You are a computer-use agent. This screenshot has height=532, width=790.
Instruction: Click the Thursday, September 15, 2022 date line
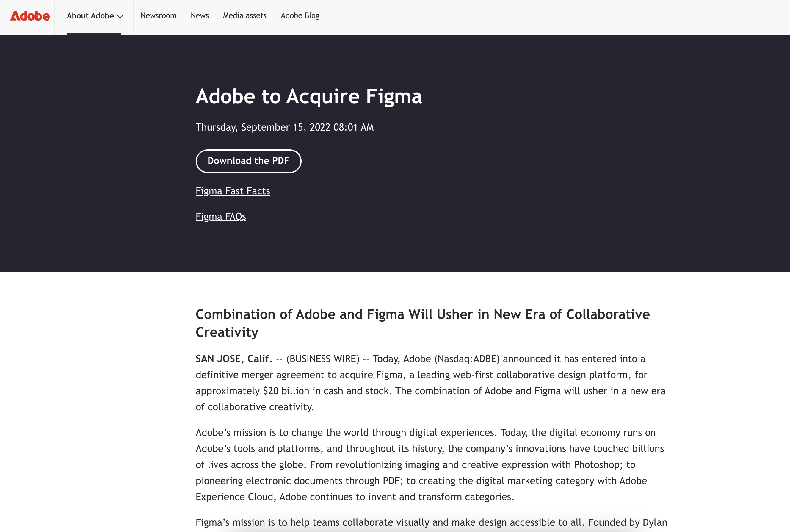click(x=285, y=127)
